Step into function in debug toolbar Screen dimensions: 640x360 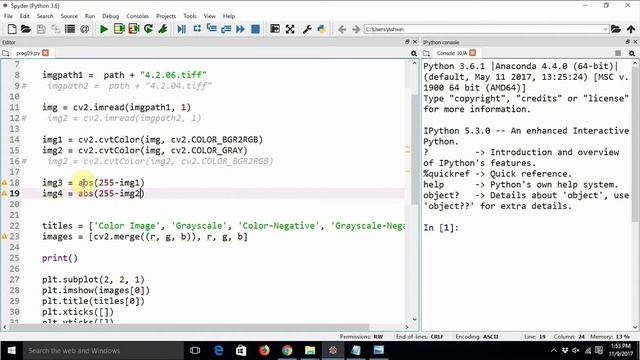(211, 29)
